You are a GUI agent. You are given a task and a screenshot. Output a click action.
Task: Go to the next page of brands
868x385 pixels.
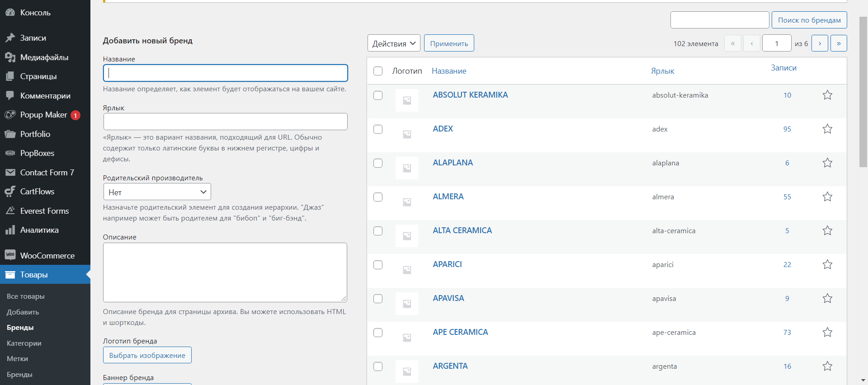(820, 43)
